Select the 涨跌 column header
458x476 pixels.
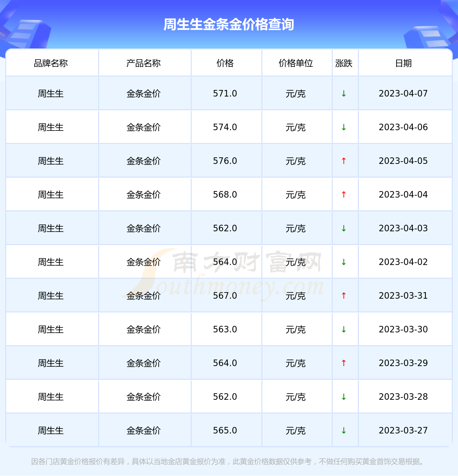(x=344, y=63)
